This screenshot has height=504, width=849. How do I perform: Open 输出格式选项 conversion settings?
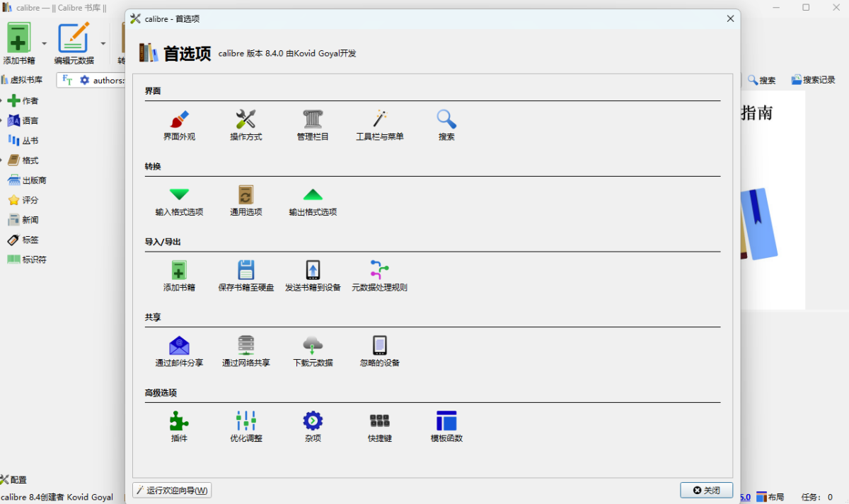point(313,201)
